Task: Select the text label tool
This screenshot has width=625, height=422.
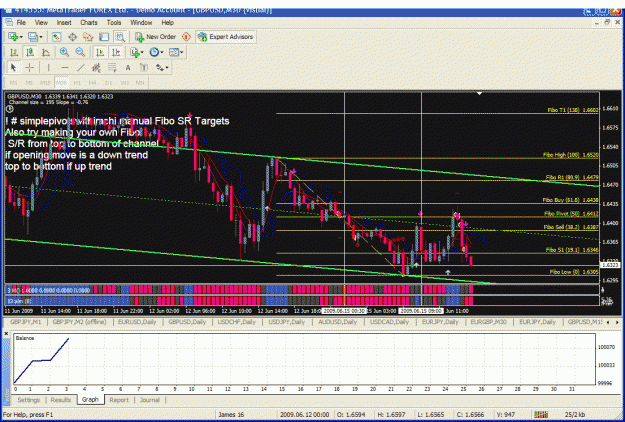Action: (143, 68)
